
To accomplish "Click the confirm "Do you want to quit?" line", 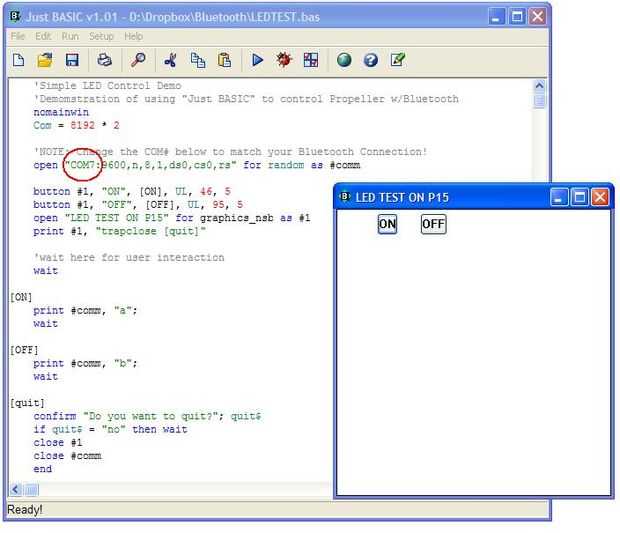I will [147, 416].
